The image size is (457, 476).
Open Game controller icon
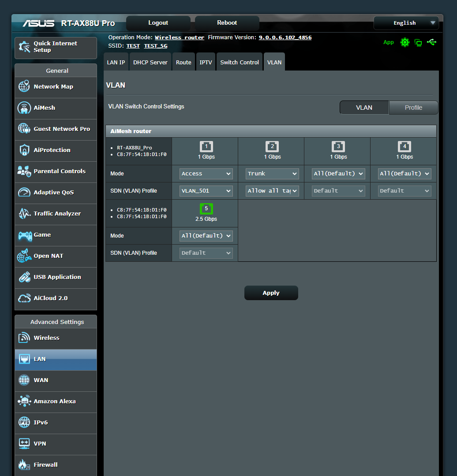pyautogui.click(x=25, y=235)
